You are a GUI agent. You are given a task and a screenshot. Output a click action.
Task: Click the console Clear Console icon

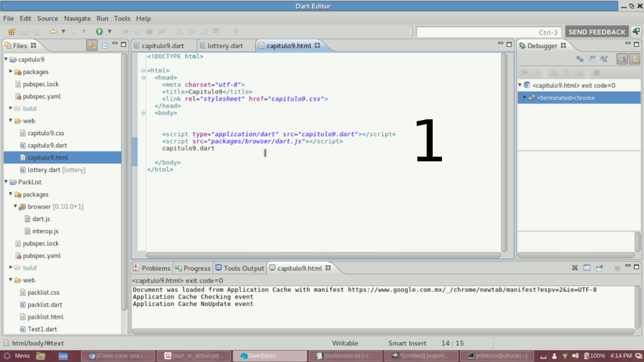587,268
